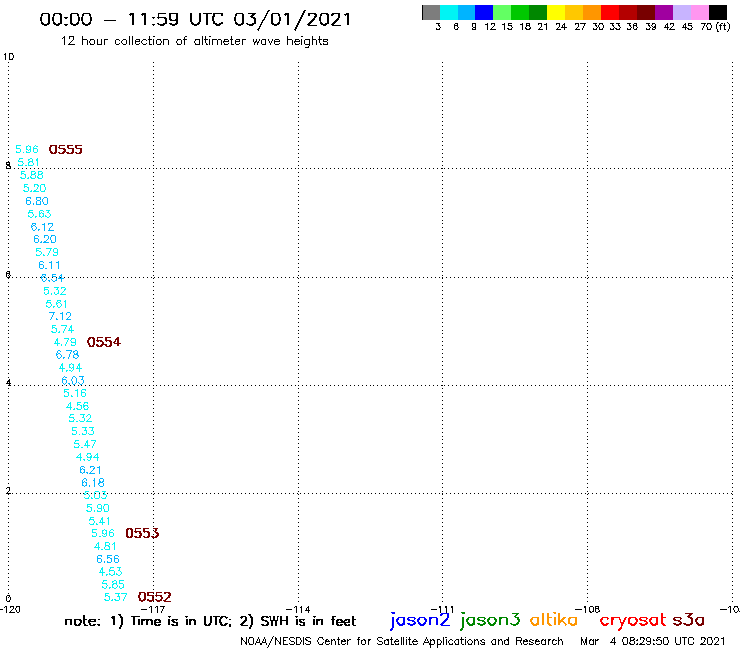Click the 5.47 wave height value

click(85, 445)
